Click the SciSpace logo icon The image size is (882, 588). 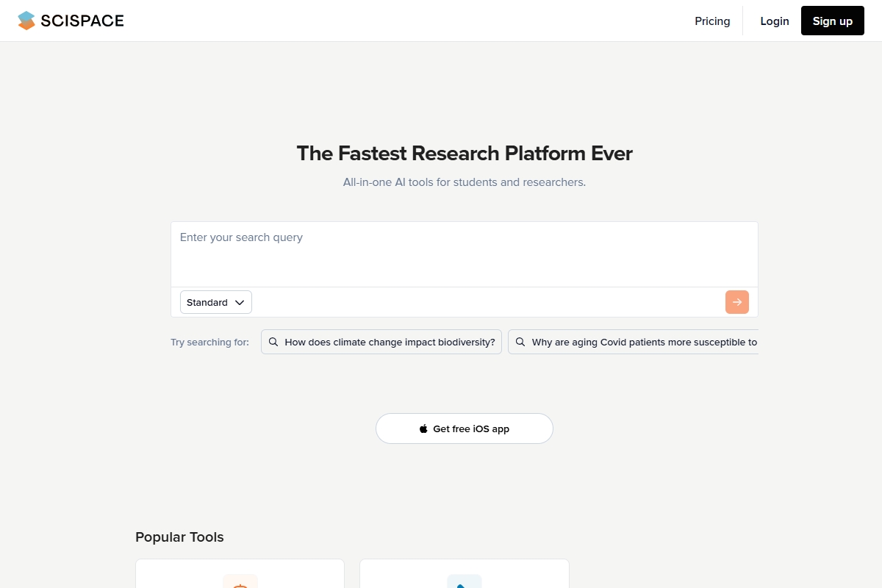(x=26, y=21)
